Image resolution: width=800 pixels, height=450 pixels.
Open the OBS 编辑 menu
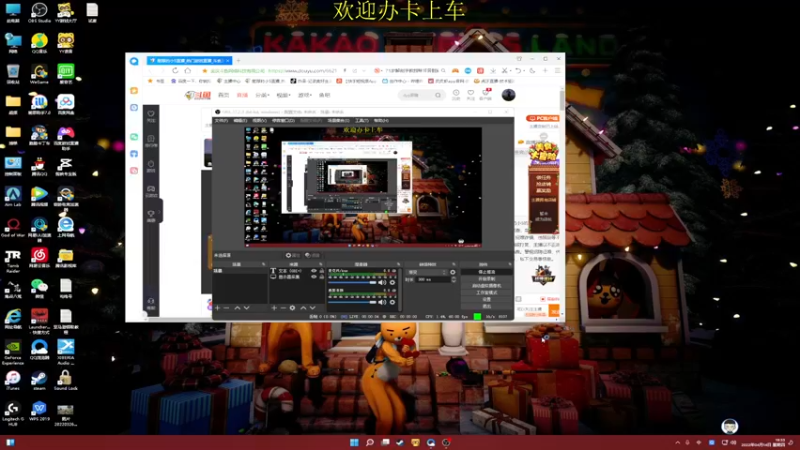coord(240,121)
